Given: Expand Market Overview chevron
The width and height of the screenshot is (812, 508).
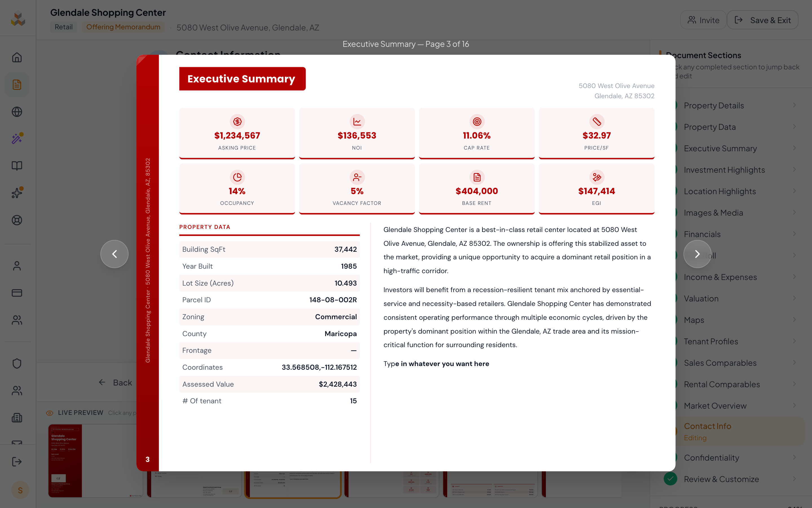Looking at the screenshot, I should 794,406.
